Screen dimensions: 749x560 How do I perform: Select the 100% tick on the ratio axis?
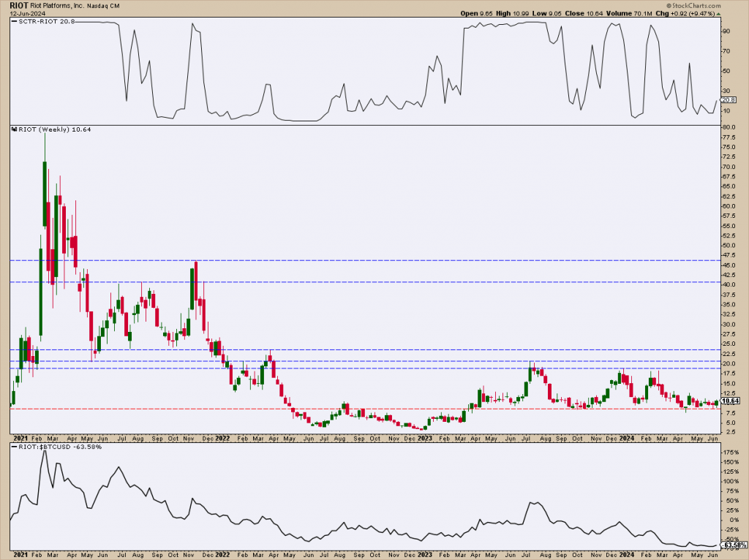pos(731,481)
